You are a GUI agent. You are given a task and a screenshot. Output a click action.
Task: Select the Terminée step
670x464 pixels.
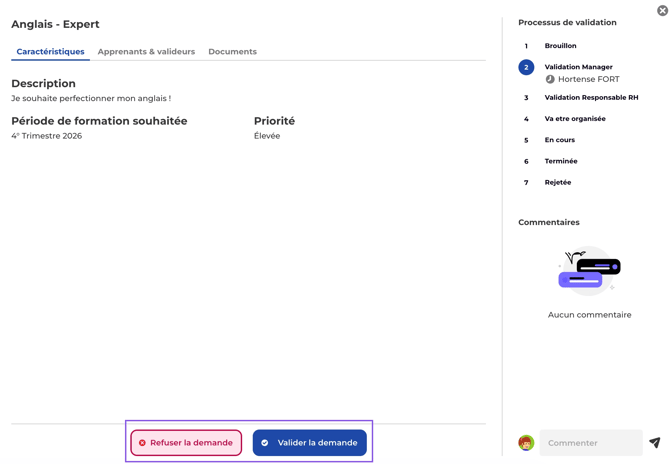561,161
